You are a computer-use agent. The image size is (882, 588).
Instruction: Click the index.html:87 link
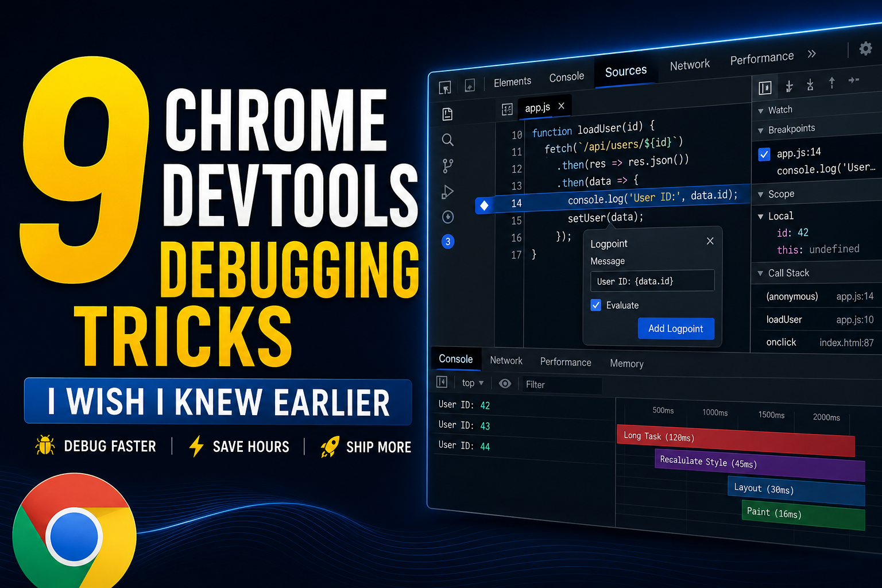[x=846, y=343]
